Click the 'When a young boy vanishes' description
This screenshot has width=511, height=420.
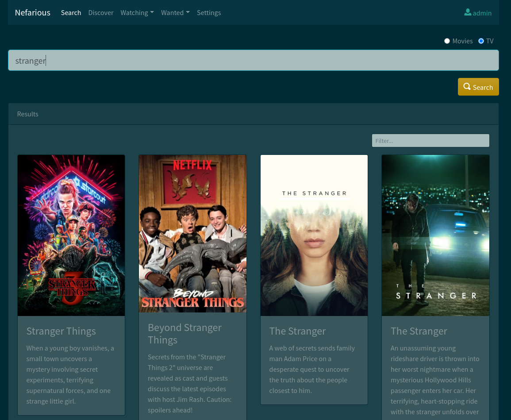(71, 375)
